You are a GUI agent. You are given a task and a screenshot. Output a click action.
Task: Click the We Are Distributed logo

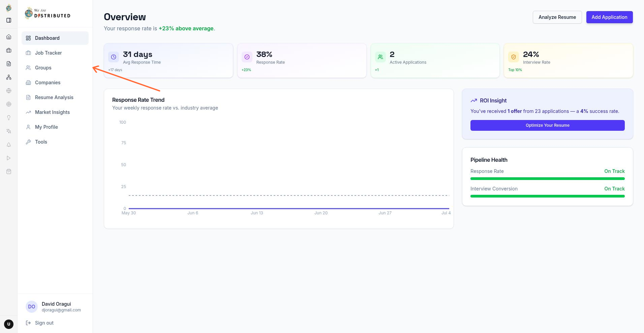[x=48, y=13]
